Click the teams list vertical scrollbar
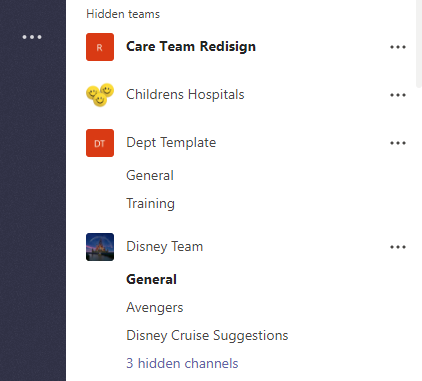 click(419, 43)
